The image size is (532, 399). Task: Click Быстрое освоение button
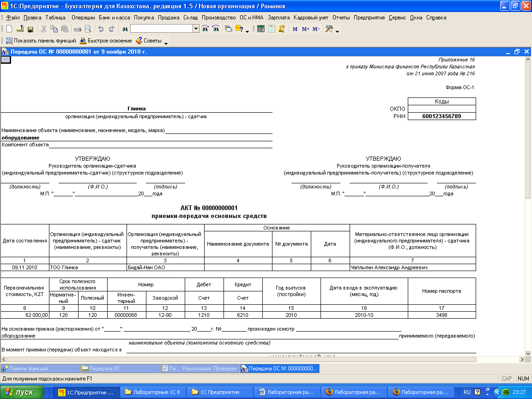pos(106,41)
